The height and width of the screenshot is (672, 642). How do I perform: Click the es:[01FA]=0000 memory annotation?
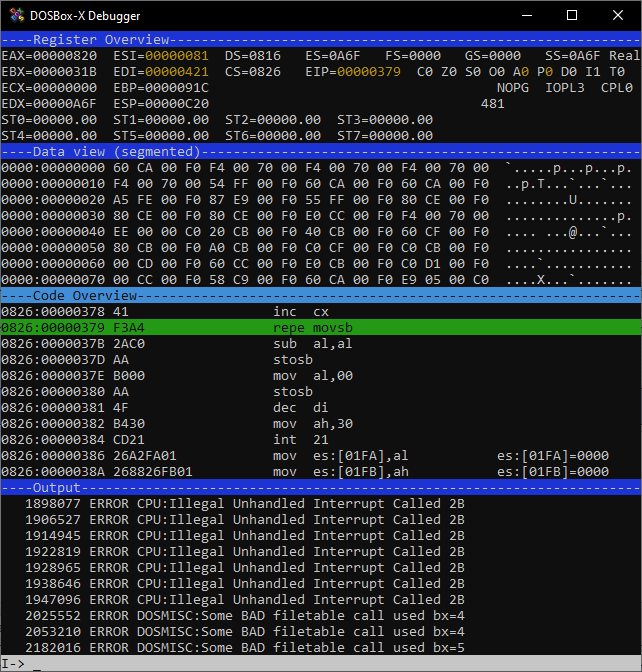coord(553,456)
